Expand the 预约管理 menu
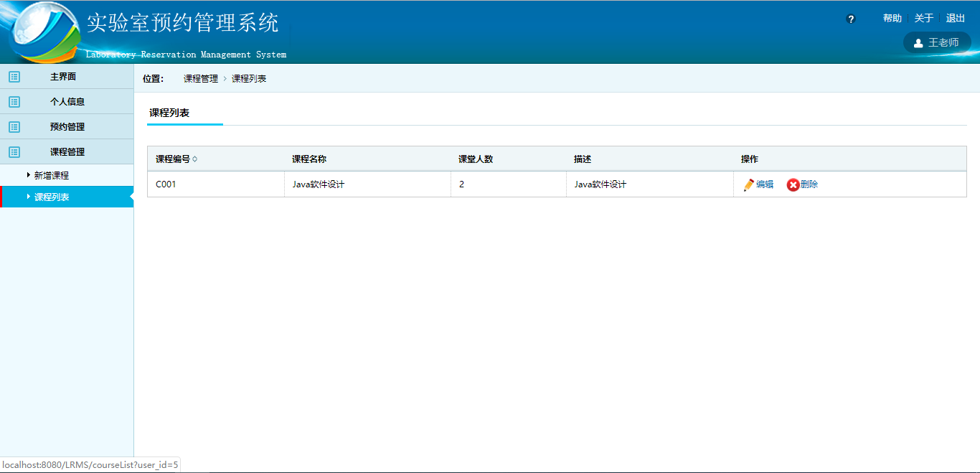 point(67,127)
